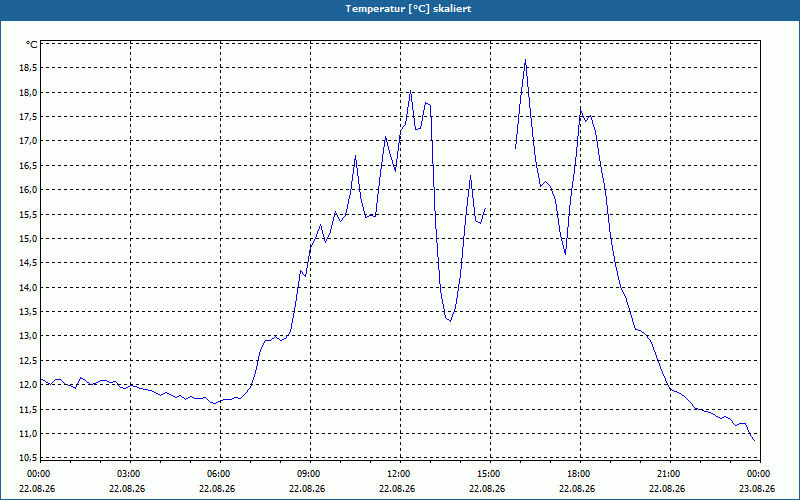Click the 17,0 y-axis label
This screenshot has height=500, width=800.
coord(29,141)
